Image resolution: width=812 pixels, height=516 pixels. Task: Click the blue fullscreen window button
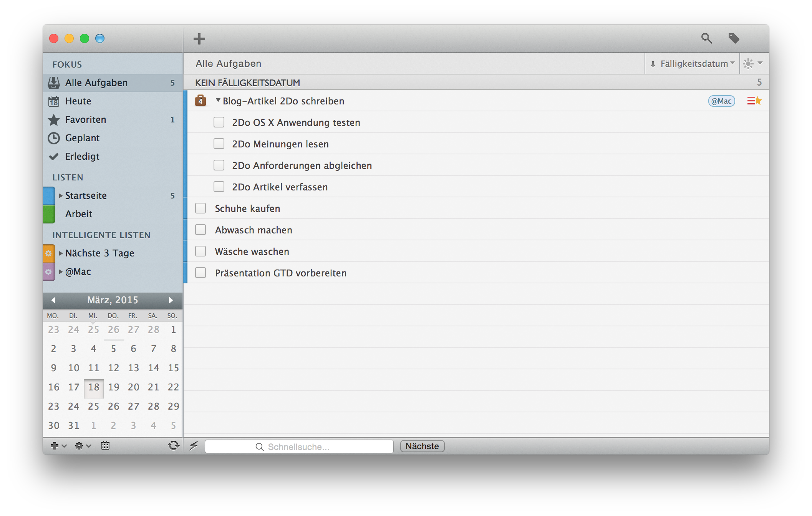(x=100, y=38)
